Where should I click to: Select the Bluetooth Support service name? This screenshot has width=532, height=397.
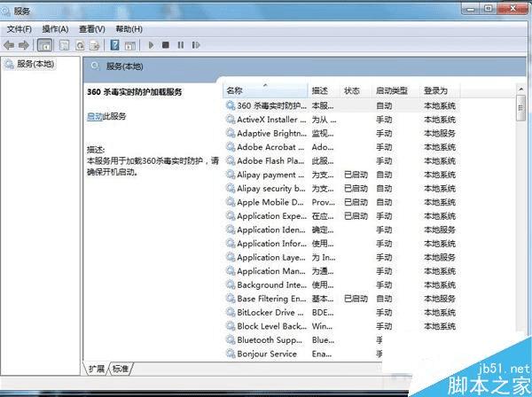click(270, 340)
